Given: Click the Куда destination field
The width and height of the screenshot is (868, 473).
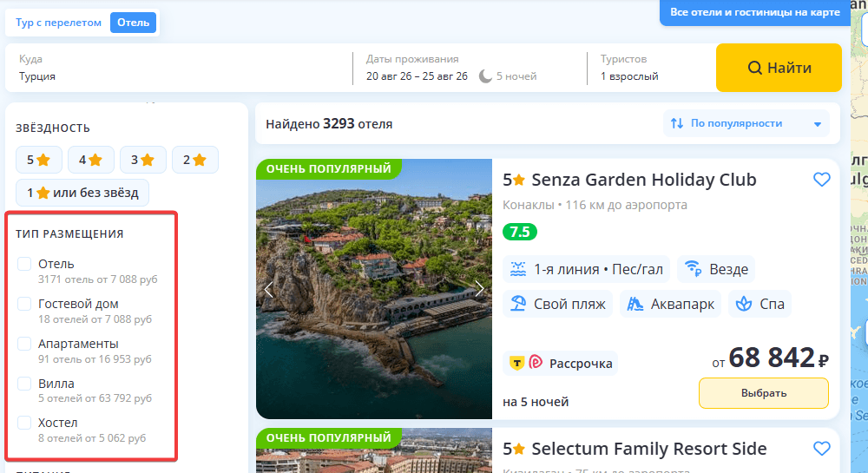Looking at the screenshot, I should 178,68.
